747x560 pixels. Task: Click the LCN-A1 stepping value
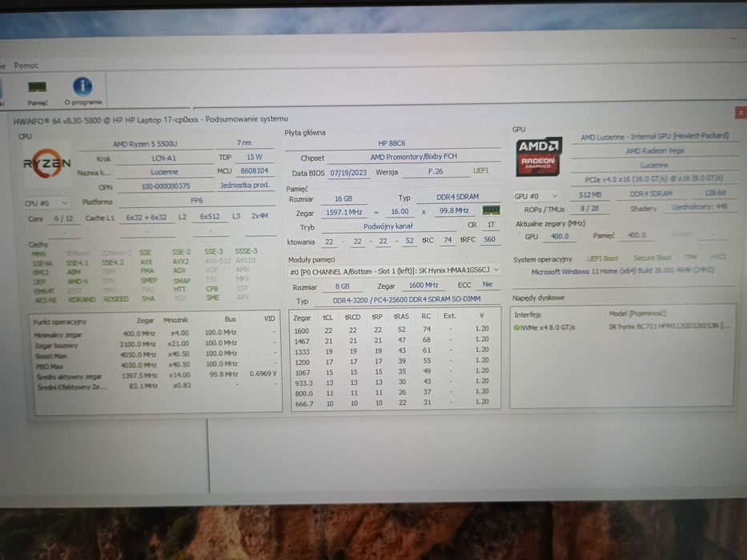(164, 158)
